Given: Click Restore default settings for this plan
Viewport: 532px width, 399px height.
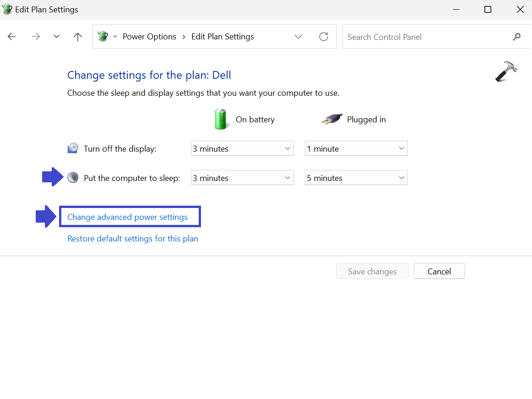Looking at the screenshot, I should coord(133,239).
